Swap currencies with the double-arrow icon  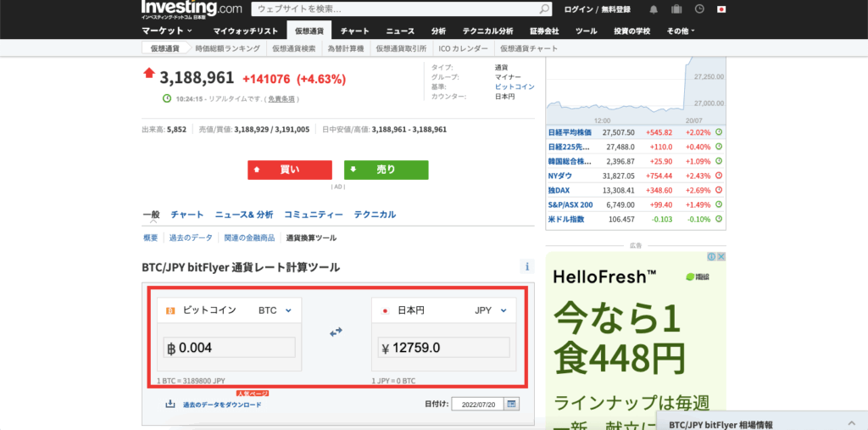coord(336,332)
